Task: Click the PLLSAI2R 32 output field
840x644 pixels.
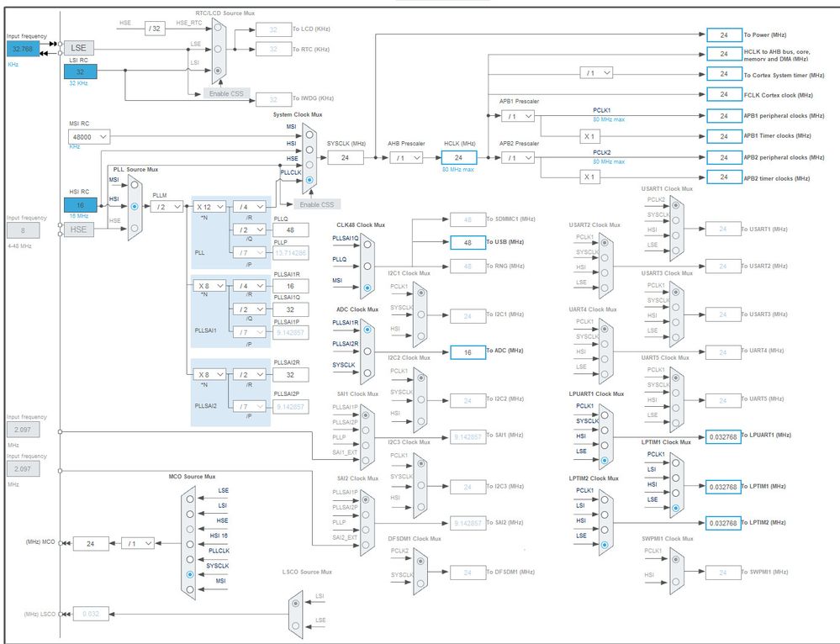Action: tap(290, 374)
